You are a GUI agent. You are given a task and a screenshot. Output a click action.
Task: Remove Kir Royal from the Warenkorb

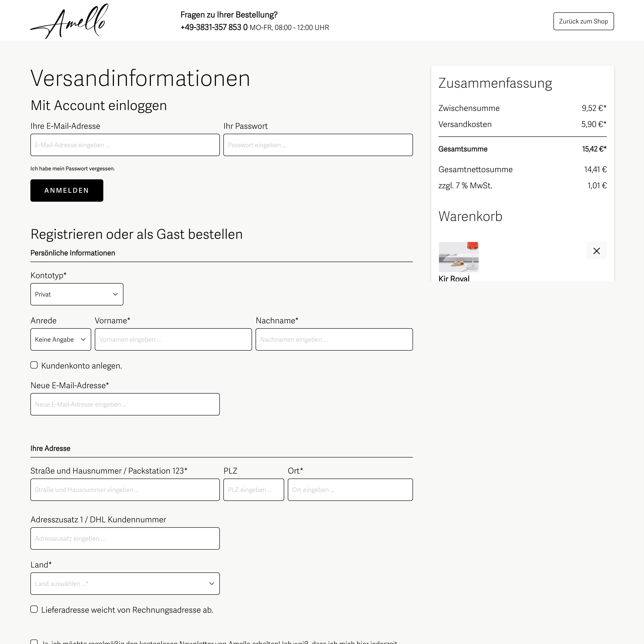[x=596, y=251]
